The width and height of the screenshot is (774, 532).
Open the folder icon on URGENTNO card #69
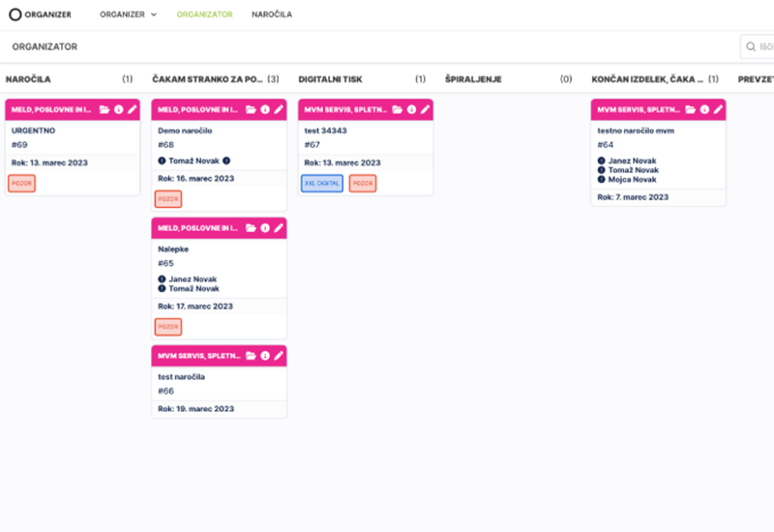[x=104, y=109]
